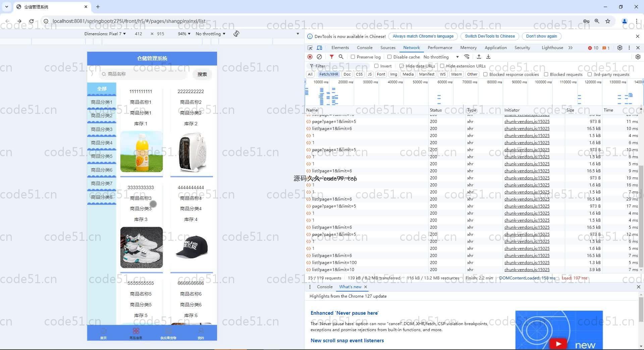644x350 pixels.
Task: Import HAR file upload icon
Action: [x=479, y=57]
